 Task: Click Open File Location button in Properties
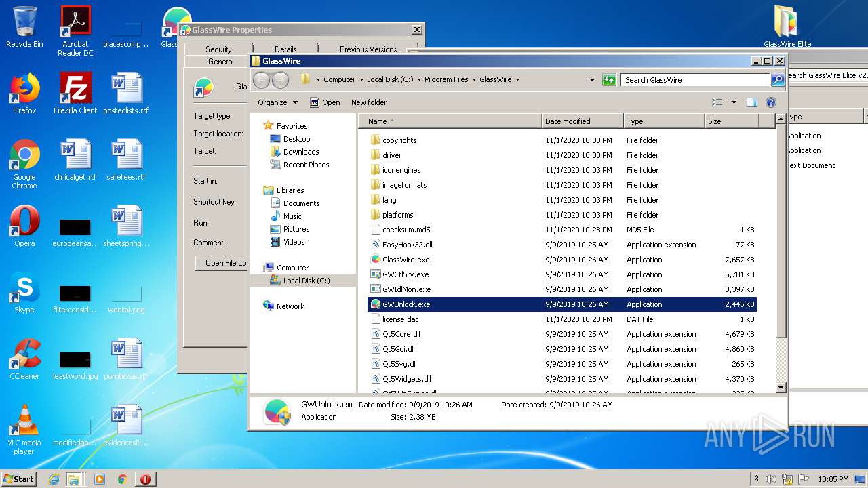[x=222, y=263]
